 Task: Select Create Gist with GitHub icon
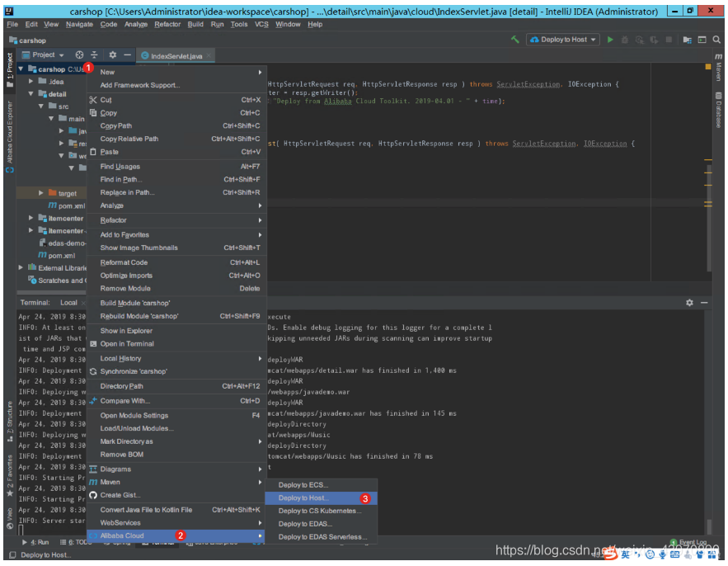click(x=176, y=495)
